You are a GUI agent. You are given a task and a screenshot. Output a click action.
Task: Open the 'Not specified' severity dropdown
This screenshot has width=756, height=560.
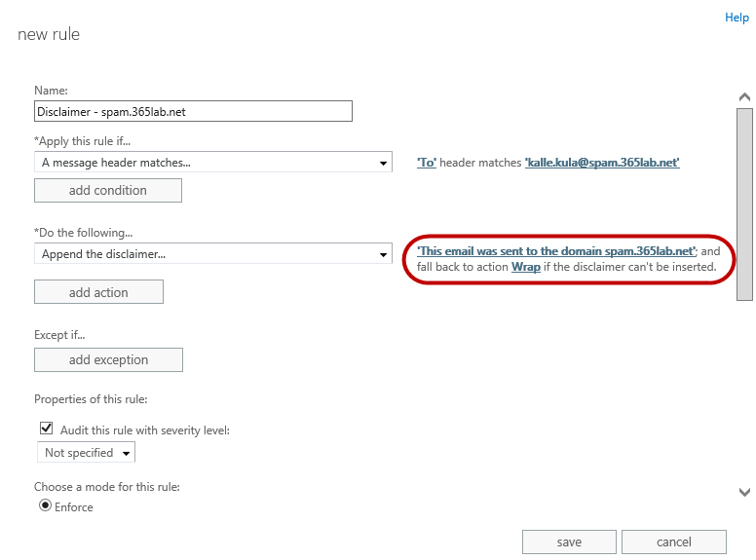click(86, 453)
